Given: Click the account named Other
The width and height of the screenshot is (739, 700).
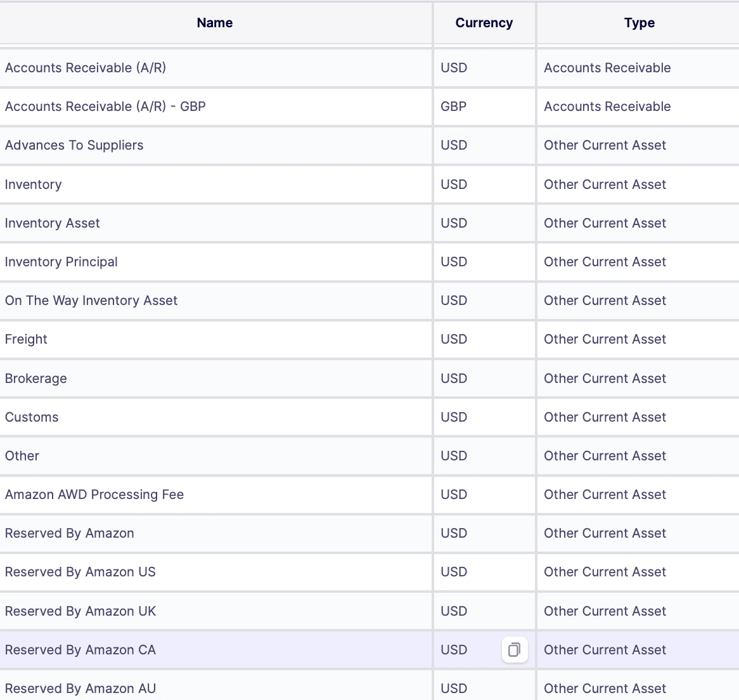Looking at the screenshot, I should click(22, 456).
